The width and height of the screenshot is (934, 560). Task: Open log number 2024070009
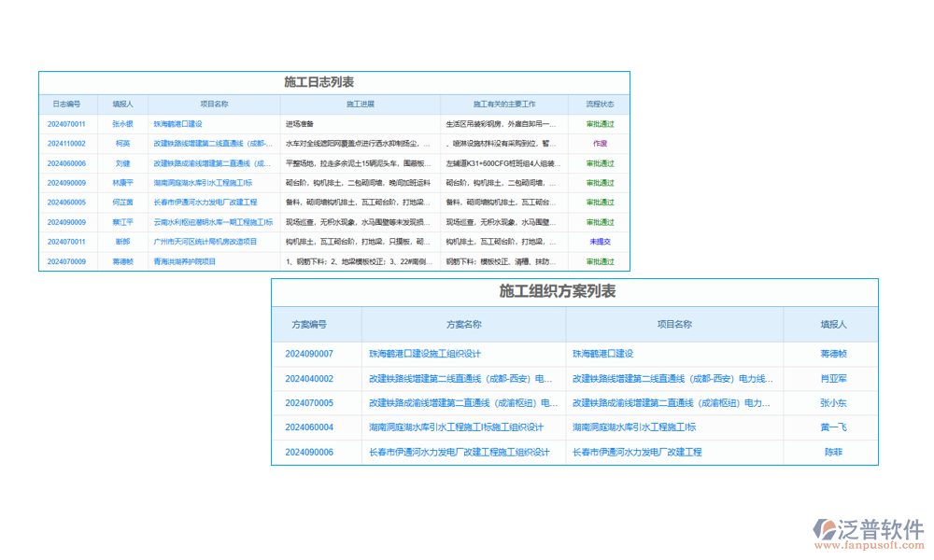coord(66,262)
